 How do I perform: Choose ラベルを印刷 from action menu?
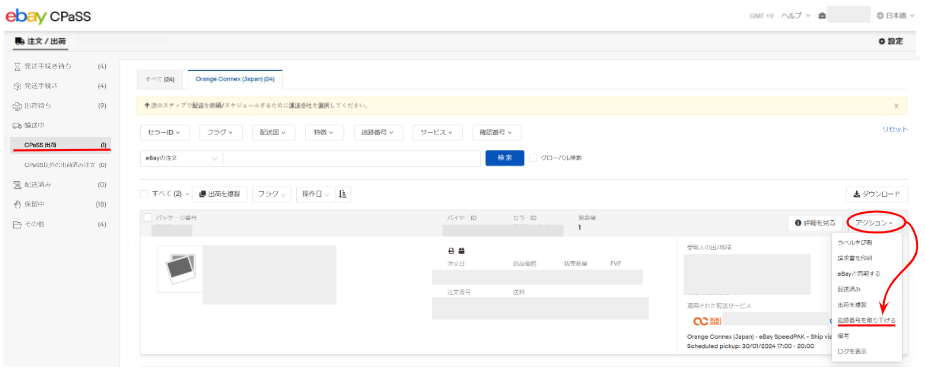(x=855, y=242)
